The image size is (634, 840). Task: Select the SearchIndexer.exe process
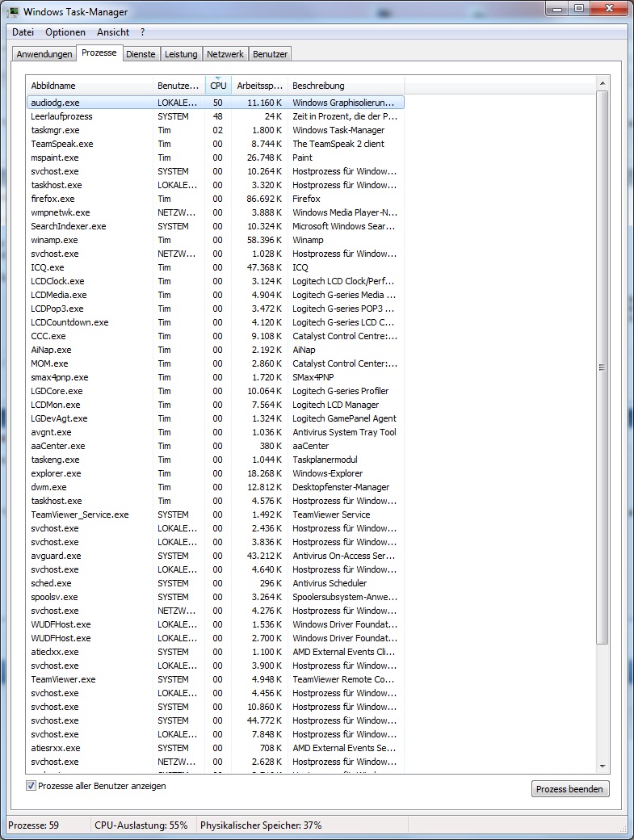[216, 226]
